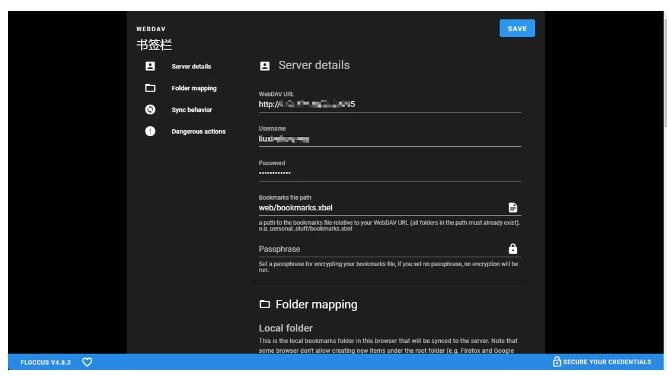
Task: Click the Passphrase text field
Action: (382, 249)
